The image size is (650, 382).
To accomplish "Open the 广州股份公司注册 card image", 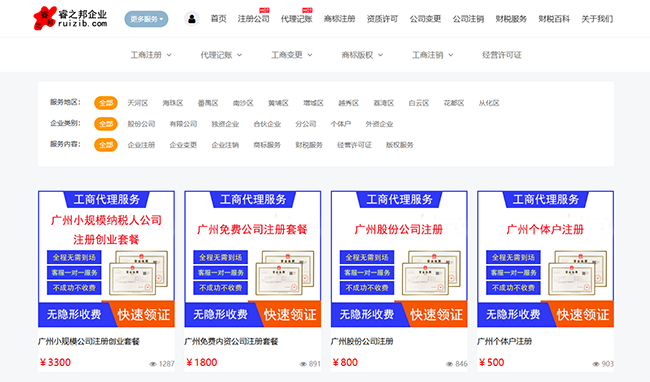I will pos(399,259).
